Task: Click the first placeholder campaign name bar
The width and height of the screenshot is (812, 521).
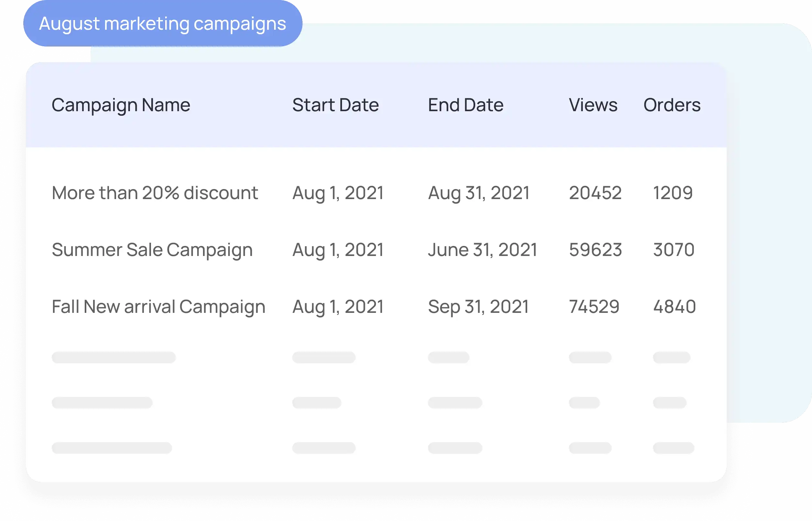Action: click(113, 357)
